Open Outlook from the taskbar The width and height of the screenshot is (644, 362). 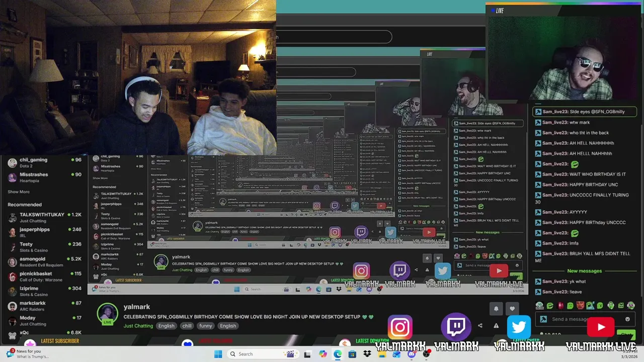397,354
